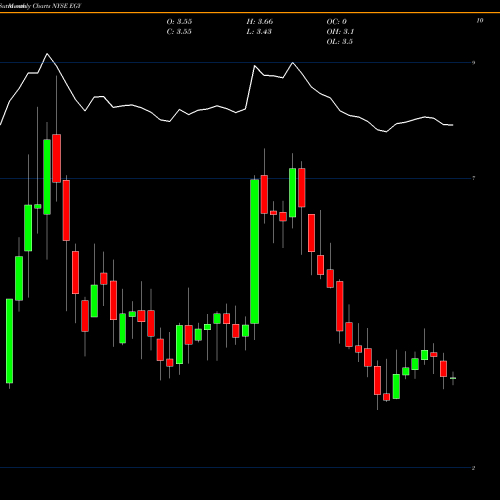
Task: Click the low value 'L: 3.43'
Action: [x=259, y=32]
